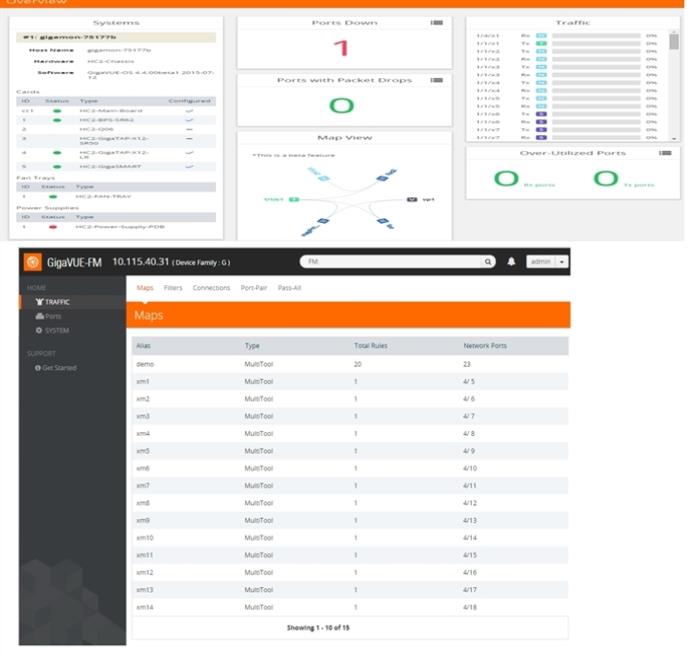Click the HC2-Q06 card row
The width and height of the screenshot is (692, 658).
(116, 130)
